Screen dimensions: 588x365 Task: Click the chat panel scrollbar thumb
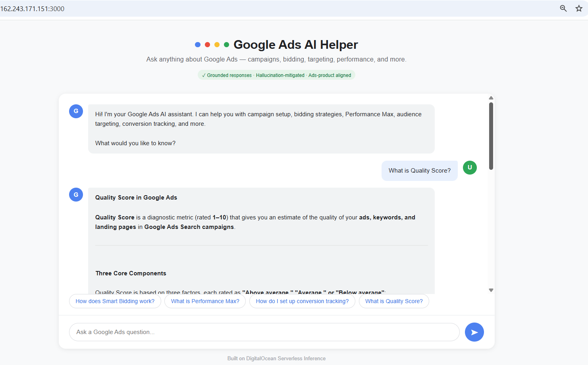click(x=491, y=136)
